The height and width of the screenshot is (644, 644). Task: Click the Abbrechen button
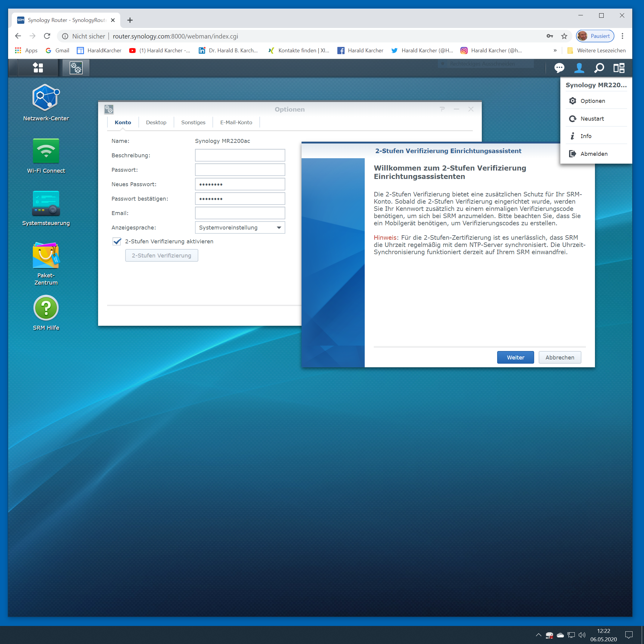(560, 357)
